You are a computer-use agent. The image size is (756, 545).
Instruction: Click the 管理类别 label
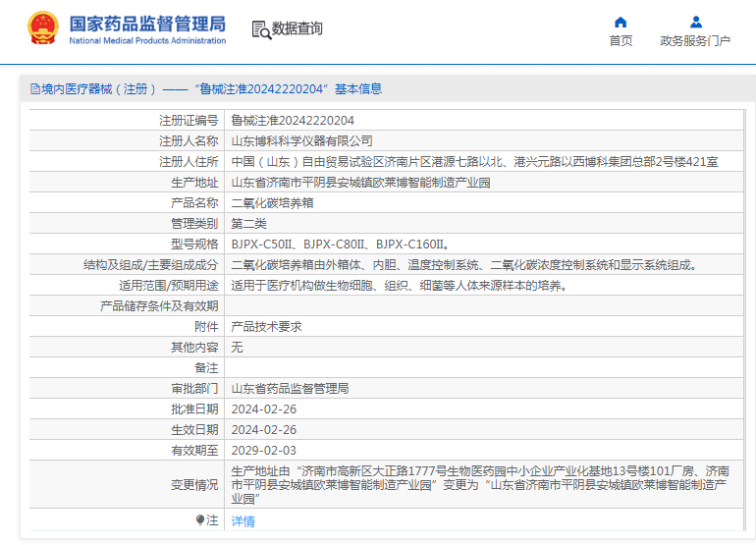click(x=194, y=224)
